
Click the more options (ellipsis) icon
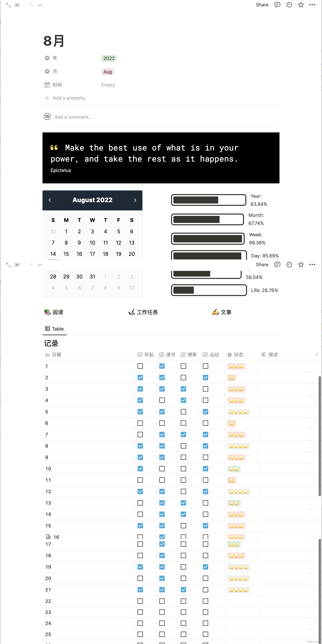click(312, 5)
